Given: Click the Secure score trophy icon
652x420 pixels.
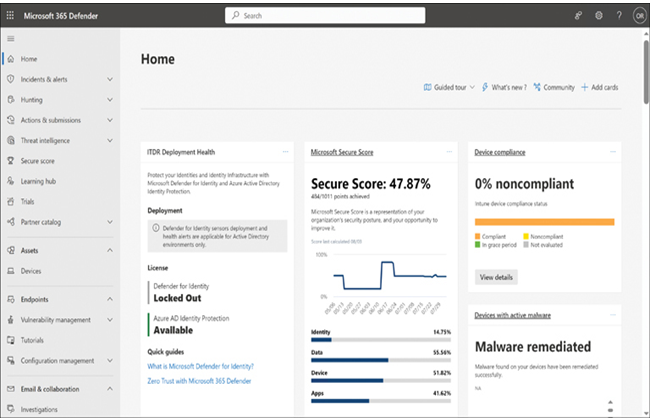Looking at the screenshot, I should (11, 161).
